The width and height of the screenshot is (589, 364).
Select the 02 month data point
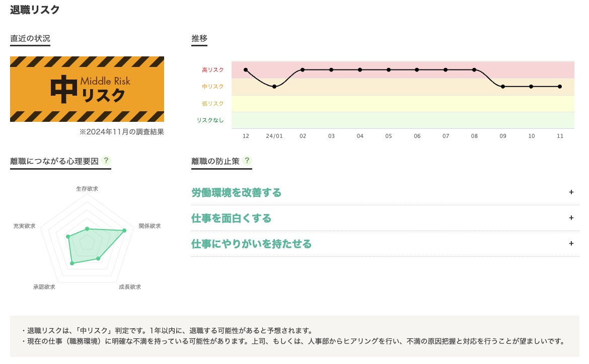[x=303, y=70]
